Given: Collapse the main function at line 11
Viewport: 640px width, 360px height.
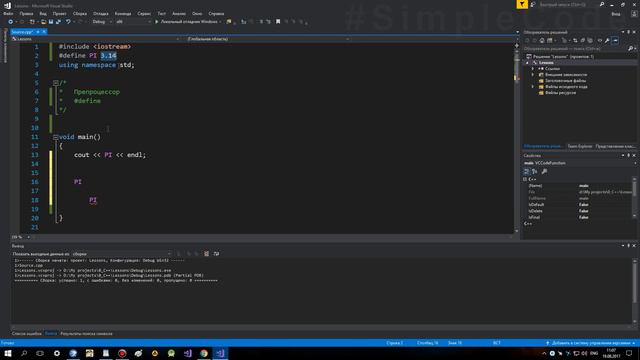Looking at the screenshot, I should pyautogui.click(x=56, y=137).
